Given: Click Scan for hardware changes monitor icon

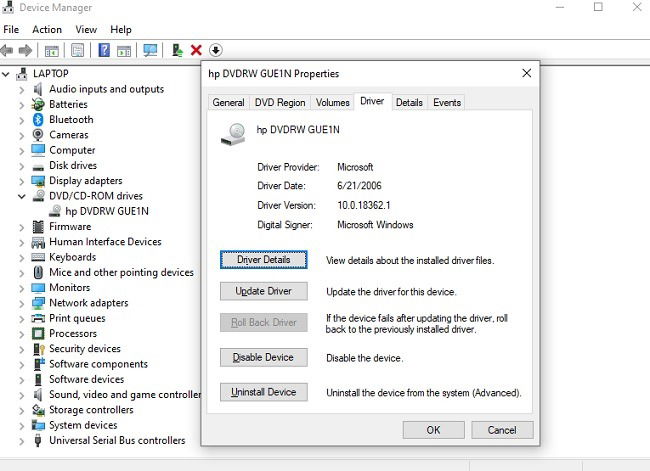Looking at the screenshot, I should pos(150,51).
